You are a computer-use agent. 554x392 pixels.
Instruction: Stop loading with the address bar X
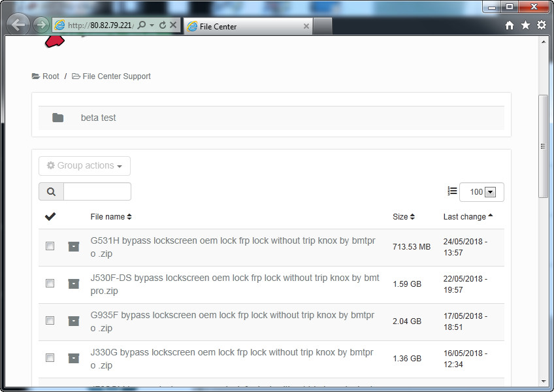pyautogui.click(x=173, y=25)
